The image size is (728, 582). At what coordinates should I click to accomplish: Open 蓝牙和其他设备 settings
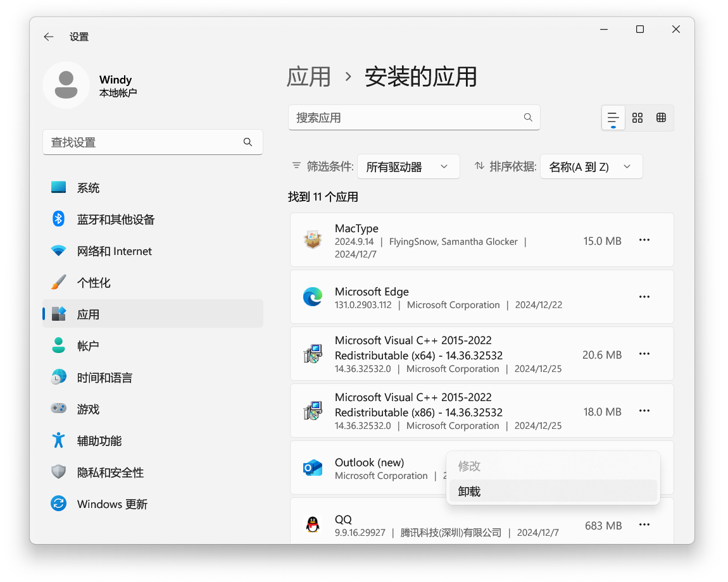58,219
